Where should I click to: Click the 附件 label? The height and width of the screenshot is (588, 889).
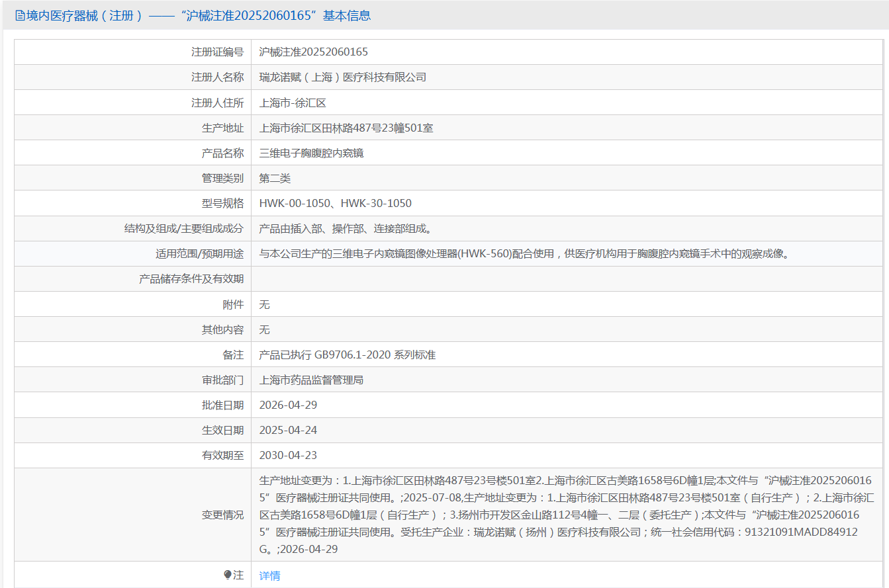click(x=234, y=304)
